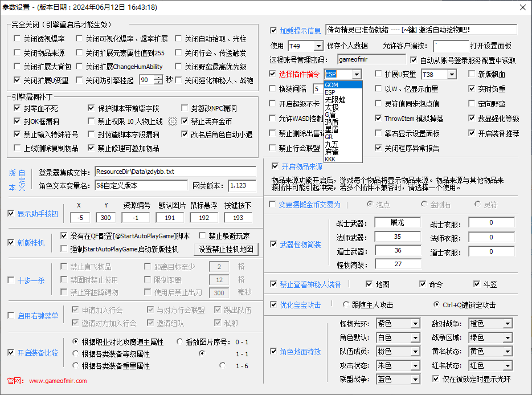Viewport: 532px width, 395px height.
Task: Choose 无限蜂 from the dropdown list
Action: click(x=343, y=100)
